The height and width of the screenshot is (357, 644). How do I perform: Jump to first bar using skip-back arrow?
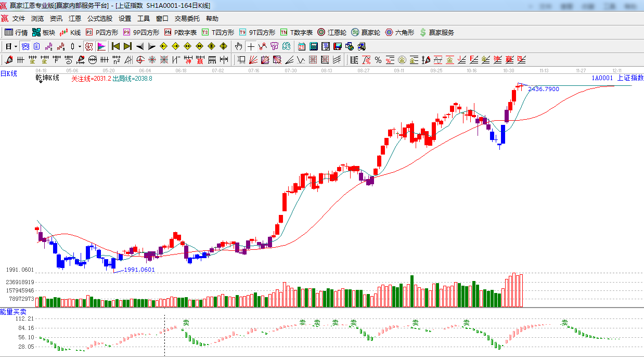[x=115, y=46]
